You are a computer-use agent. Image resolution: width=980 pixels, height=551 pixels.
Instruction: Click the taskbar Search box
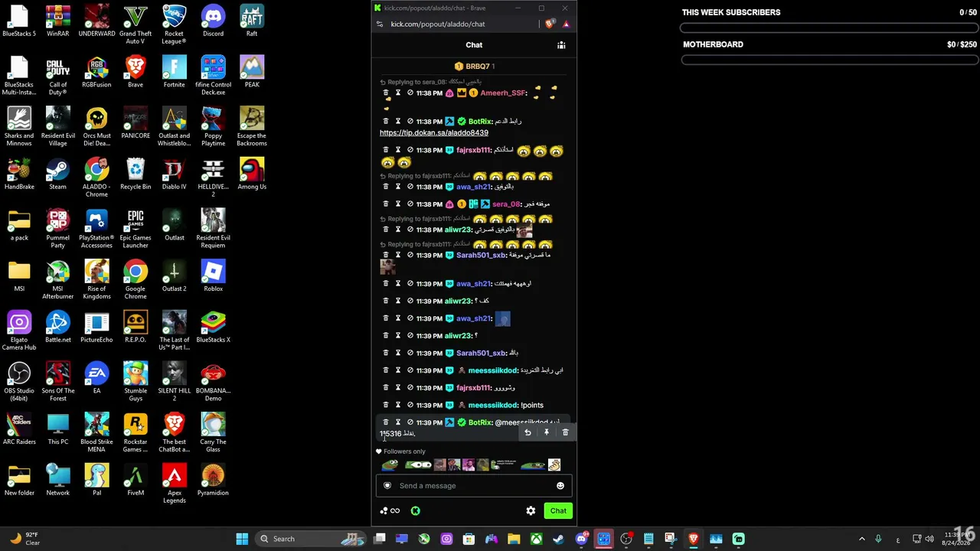(312, 539)
